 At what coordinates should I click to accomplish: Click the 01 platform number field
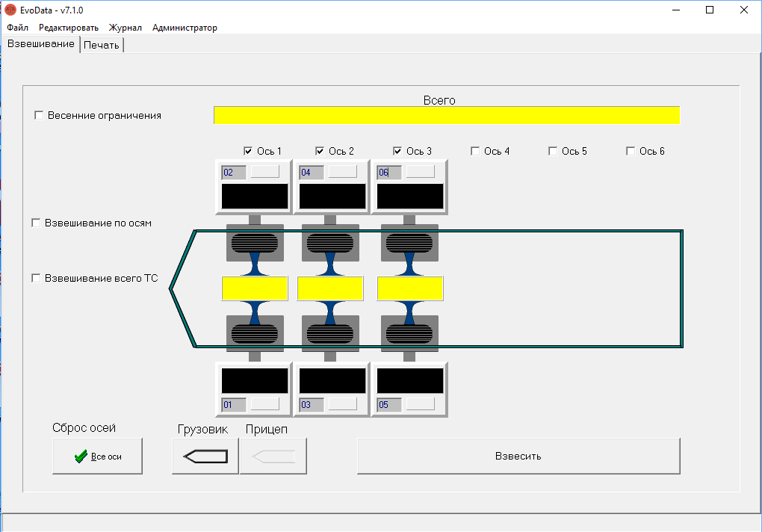click(x=234, y=405)
